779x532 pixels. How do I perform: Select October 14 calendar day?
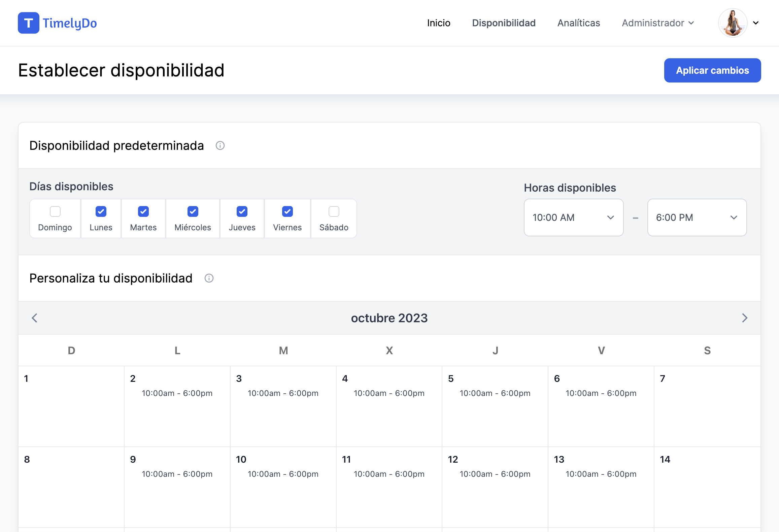point(707,487)
